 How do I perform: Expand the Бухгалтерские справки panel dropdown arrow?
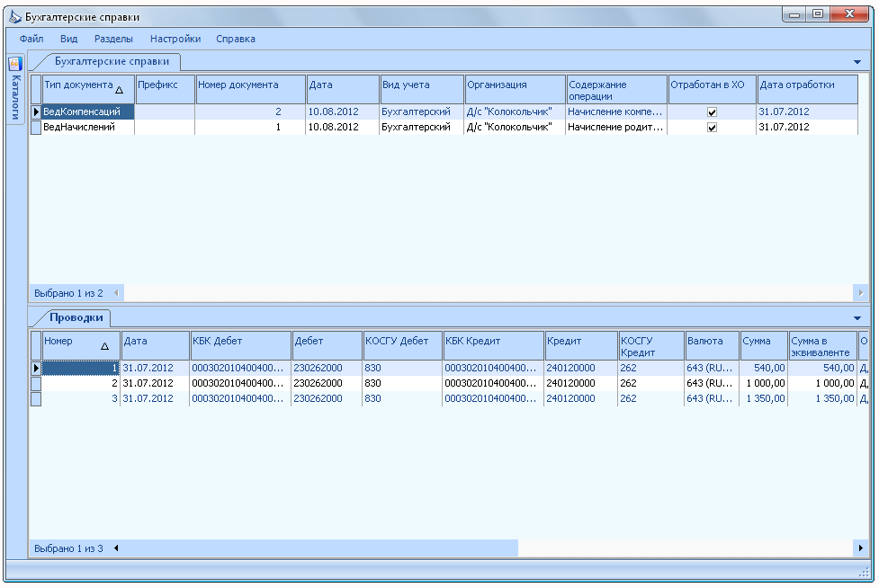[857, 62]
